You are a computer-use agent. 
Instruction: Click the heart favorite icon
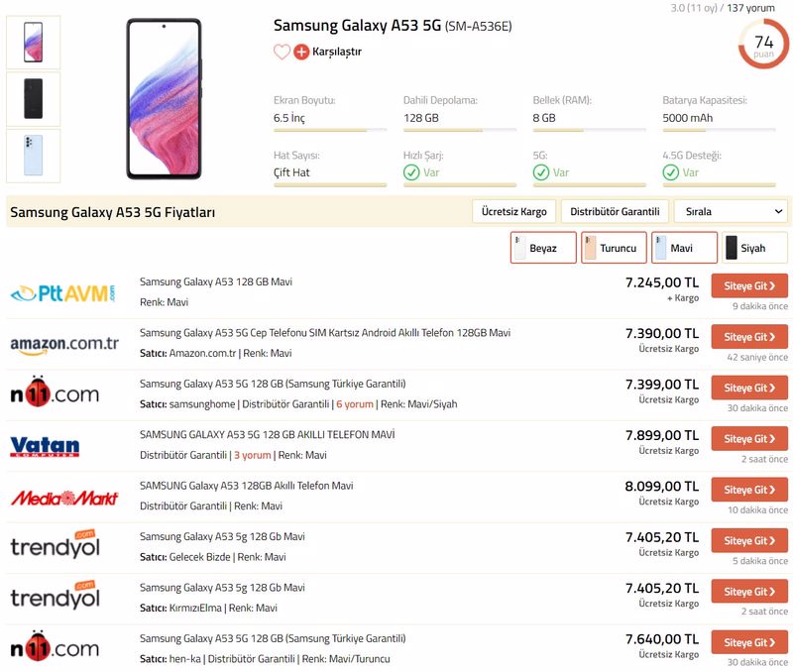[x=282, y=52]
